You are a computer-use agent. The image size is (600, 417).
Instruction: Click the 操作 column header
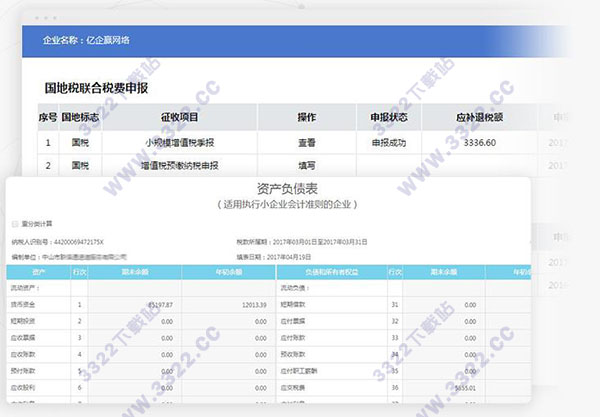point(307,117)
